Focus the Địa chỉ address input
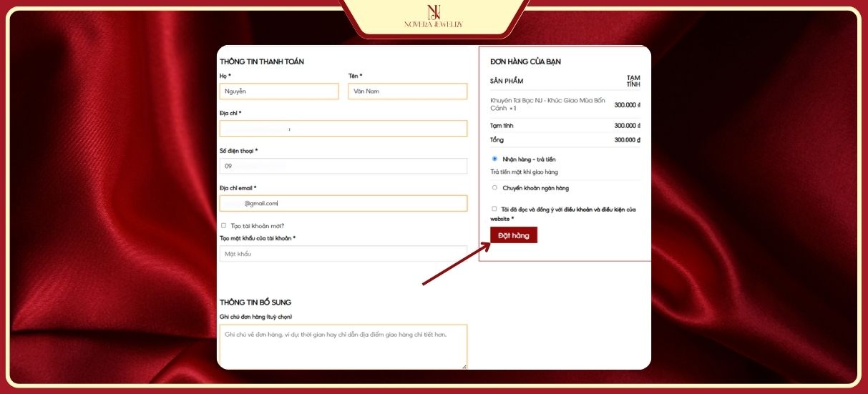 (x=343, y=129)
